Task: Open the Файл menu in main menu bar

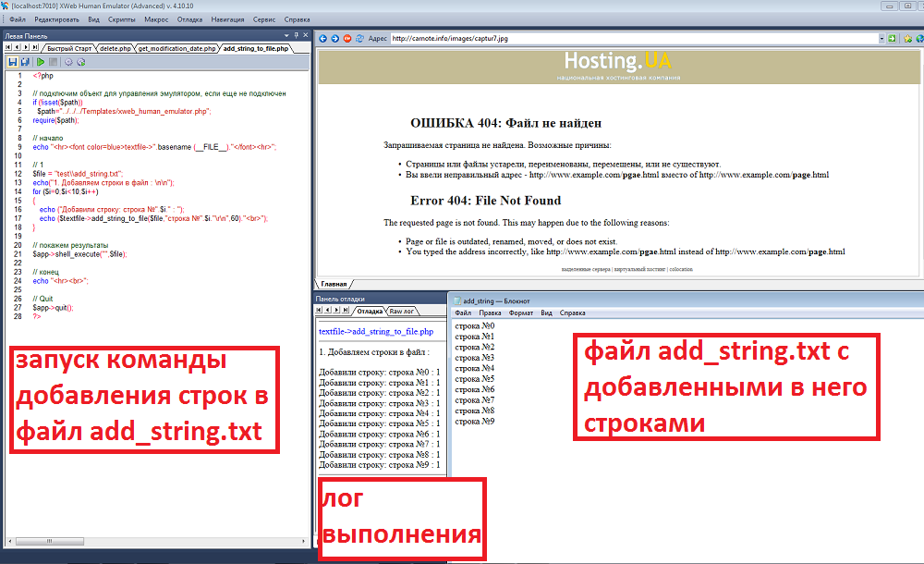Action: (x=18, y=19)
